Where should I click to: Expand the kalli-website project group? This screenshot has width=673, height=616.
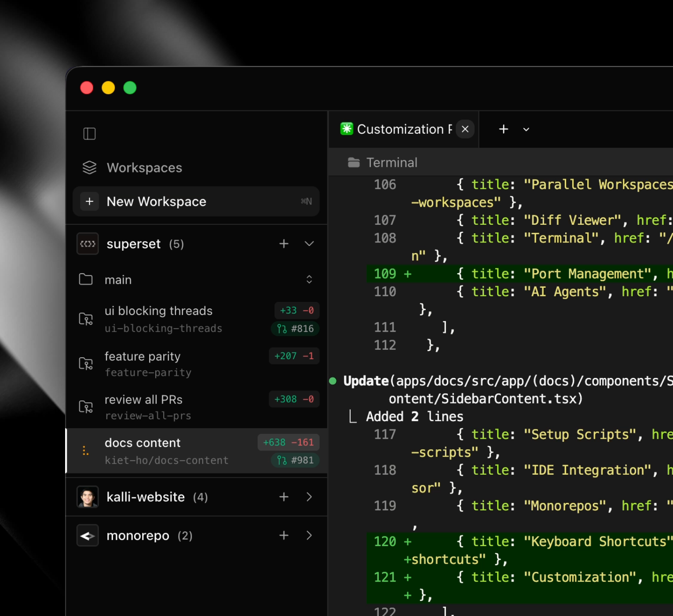309,497
